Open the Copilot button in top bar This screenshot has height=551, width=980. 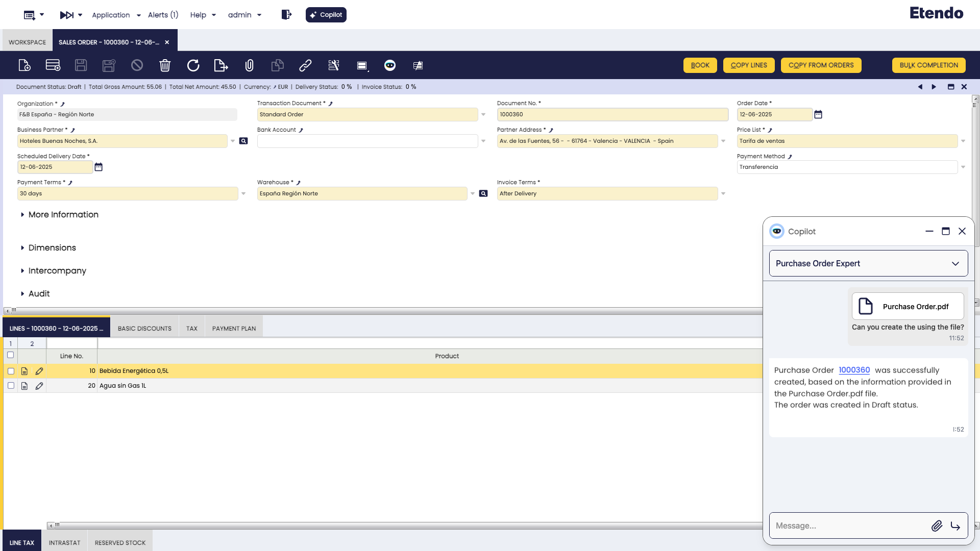pos(326,15)
